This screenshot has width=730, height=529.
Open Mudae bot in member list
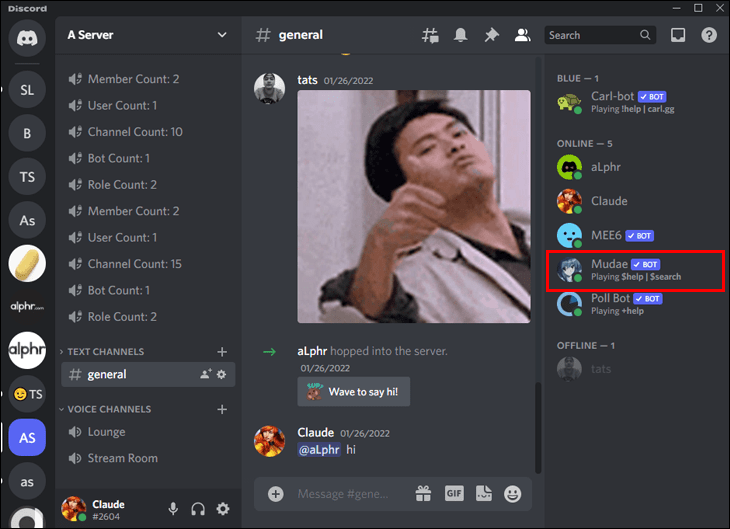(x=636, y=270)
